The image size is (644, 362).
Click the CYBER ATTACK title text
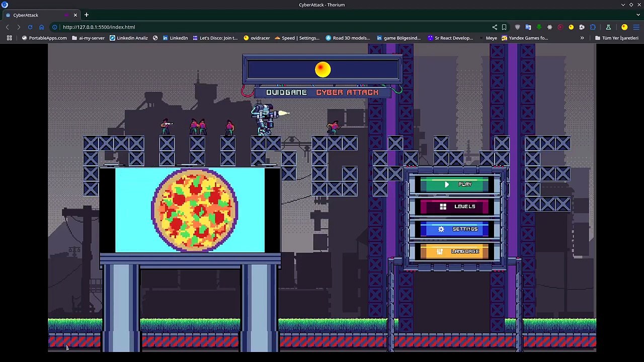pyautogui.click(x=347, y=93)
